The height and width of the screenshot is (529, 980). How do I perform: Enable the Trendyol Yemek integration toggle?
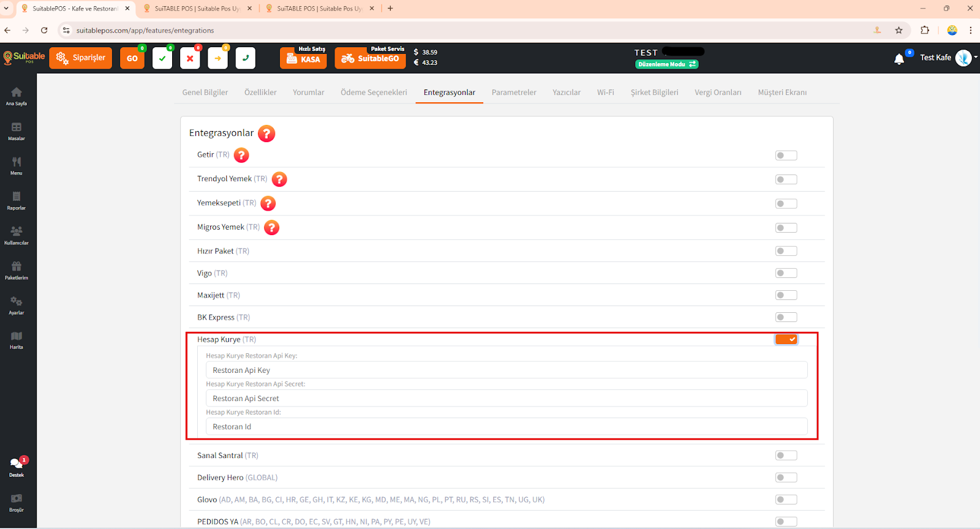click(786, 179)
